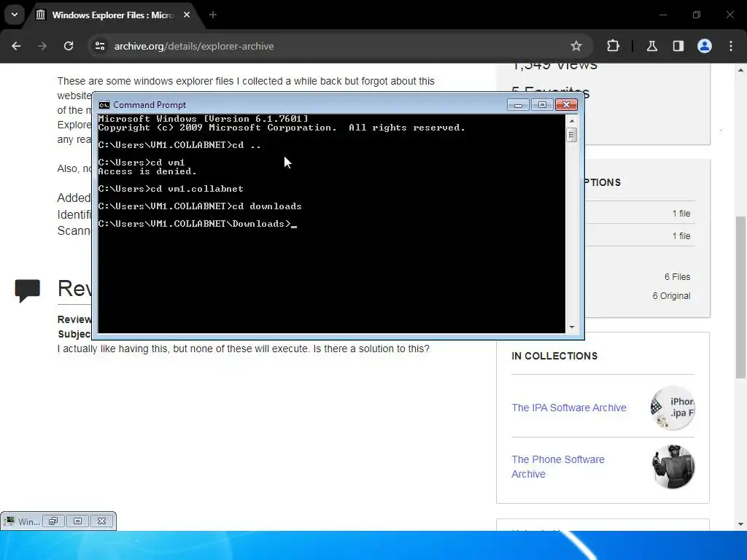The image size is (747, 560).
Task: Open The Phone Software Archive link
Action: click(x=558, y=467)
